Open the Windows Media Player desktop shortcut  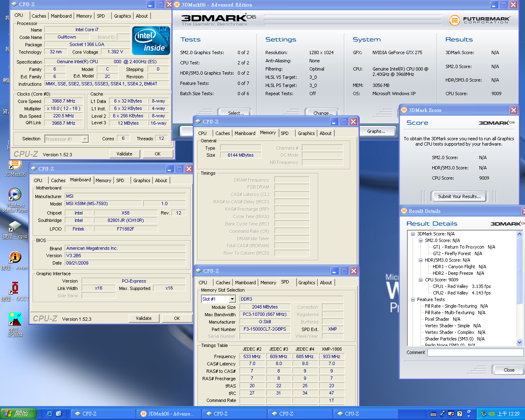(15, 200)
